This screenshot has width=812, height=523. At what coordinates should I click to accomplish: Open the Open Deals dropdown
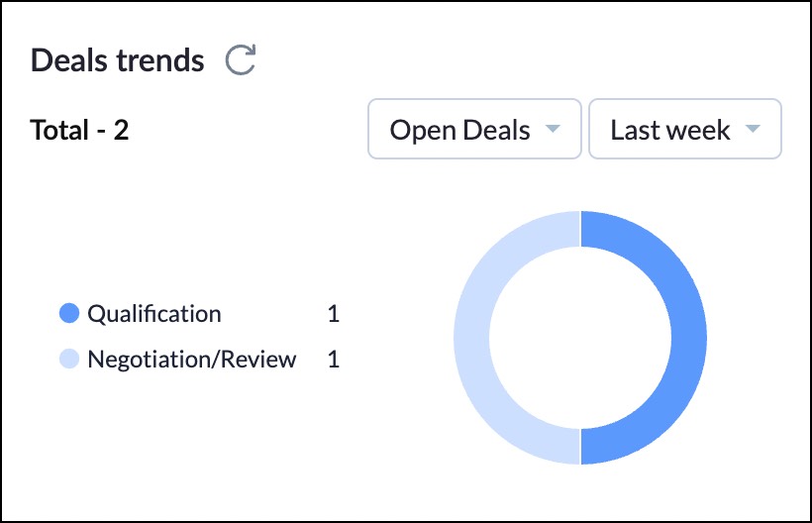click(474, 130)
